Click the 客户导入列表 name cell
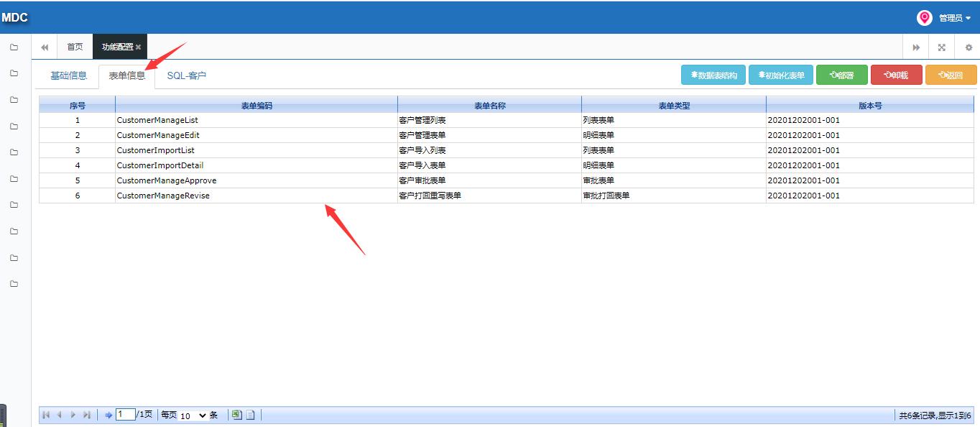Viewport: 980px width, 427px height. coord(490,150)
